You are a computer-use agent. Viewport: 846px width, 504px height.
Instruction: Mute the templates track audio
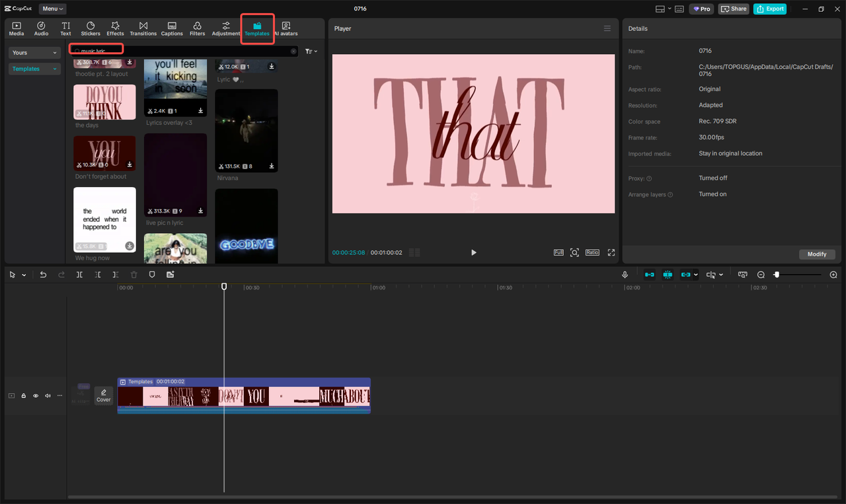click(x=47, y=395)
